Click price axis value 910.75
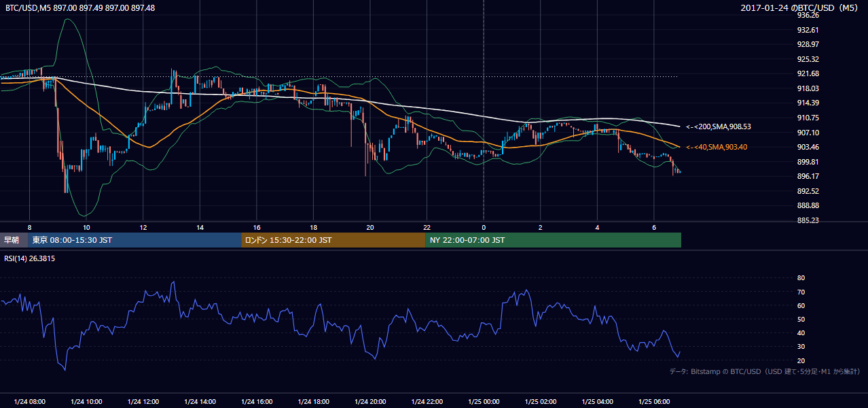 [x=808, y=118]
